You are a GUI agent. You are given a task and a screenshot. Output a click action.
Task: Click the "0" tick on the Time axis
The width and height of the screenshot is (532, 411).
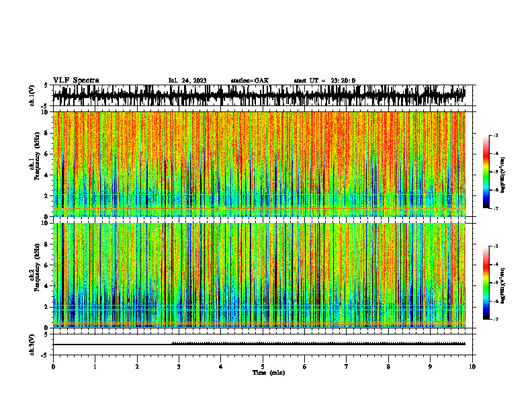point(53,367)
